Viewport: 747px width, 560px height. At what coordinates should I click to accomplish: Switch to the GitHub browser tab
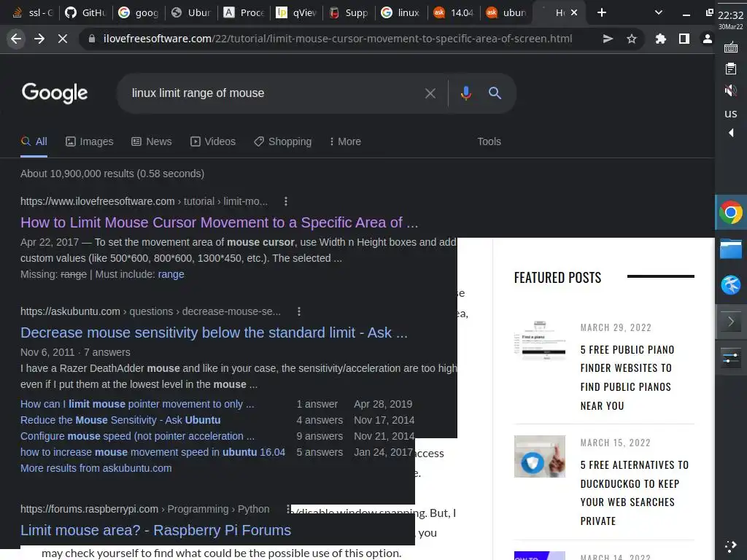click(86, 13)
